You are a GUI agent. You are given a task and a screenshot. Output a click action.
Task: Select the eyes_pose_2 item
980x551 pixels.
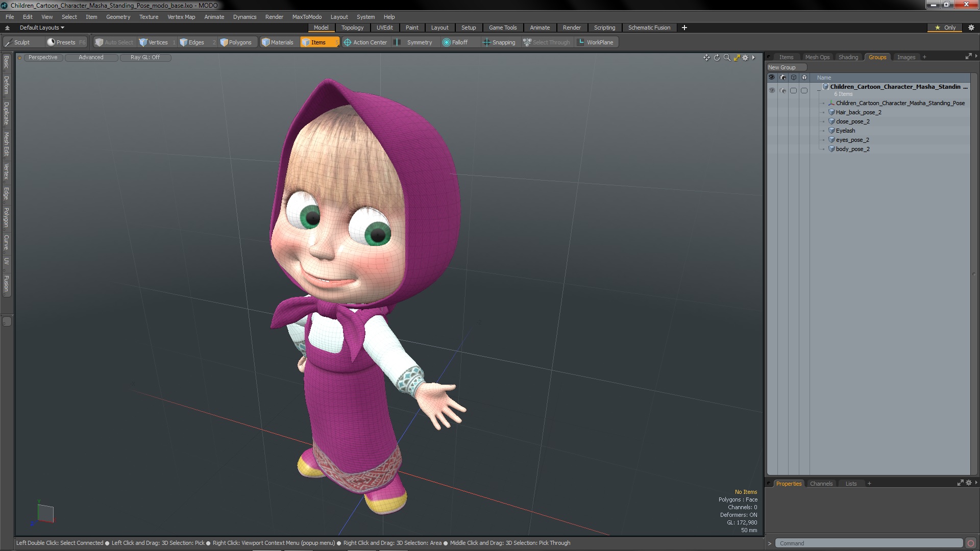pos(852,140)
